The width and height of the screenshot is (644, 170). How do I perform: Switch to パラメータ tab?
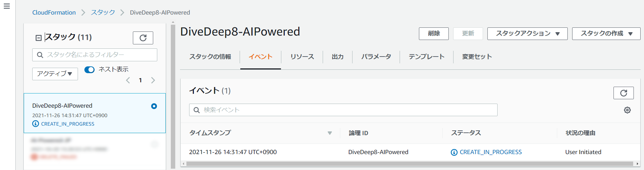(x=376, y=57)
